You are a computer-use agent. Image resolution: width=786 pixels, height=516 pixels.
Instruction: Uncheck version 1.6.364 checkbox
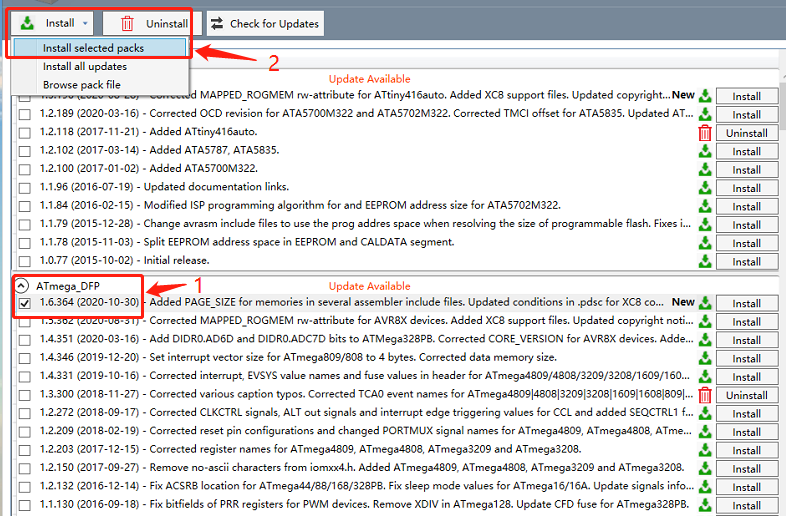coord(25,303)
